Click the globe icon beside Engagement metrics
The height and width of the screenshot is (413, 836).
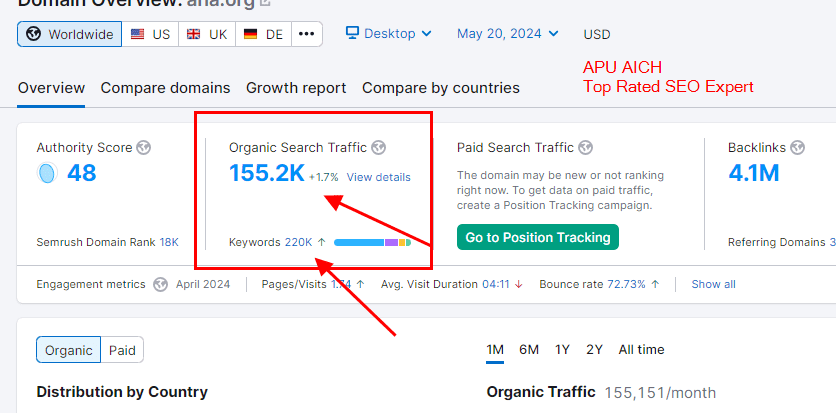pyautogui.click(x=161, y=284)
